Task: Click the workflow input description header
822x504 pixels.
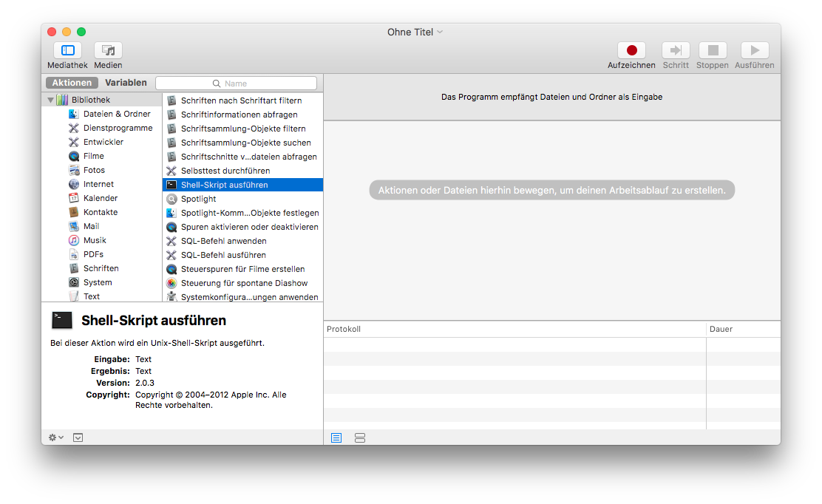Action: point(552,97)
